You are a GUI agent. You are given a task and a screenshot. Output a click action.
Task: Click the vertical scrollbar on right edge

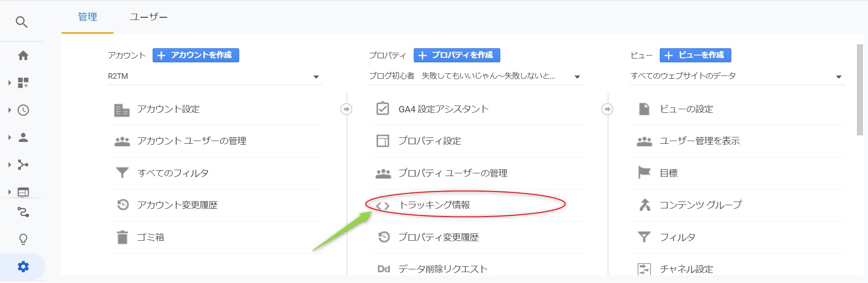860,91
